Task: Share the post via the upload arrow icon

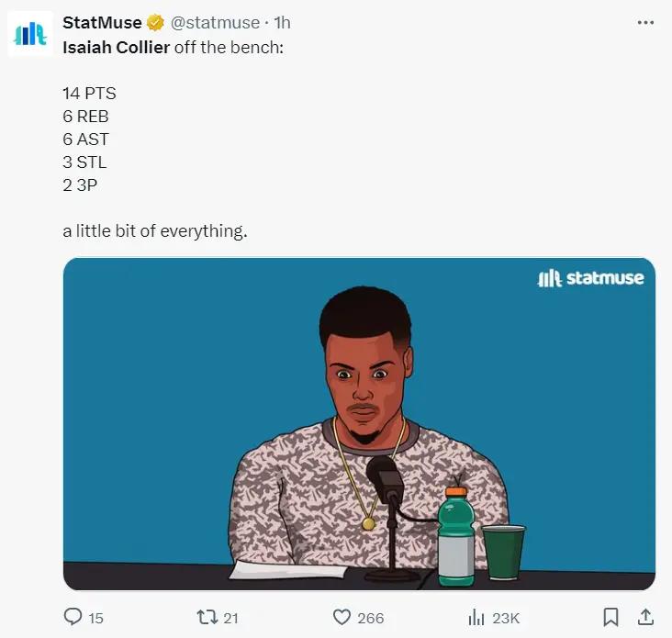Action: [645, 617]
